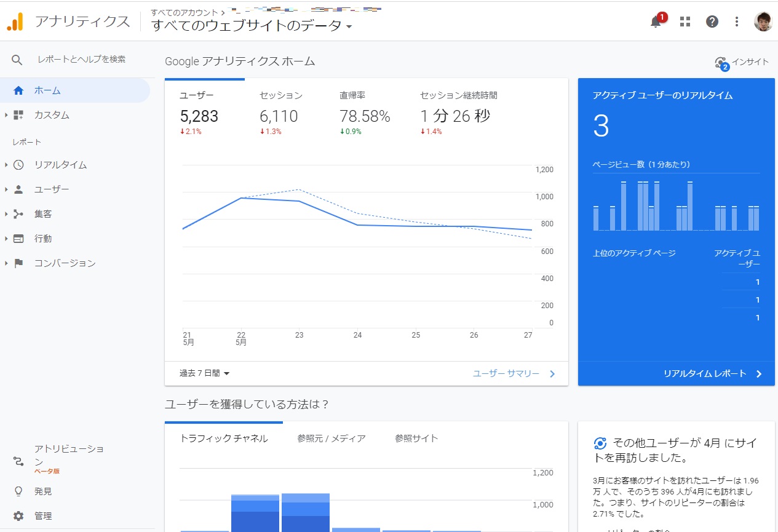This screenshot has width=778, height=532.
Task: Click the Users person icon
Action: tap(18, 189)
